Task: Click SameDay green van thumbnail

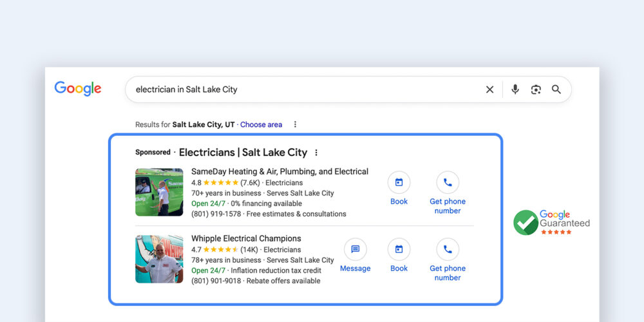Action: pyautogui.click(x=159, y=192)
